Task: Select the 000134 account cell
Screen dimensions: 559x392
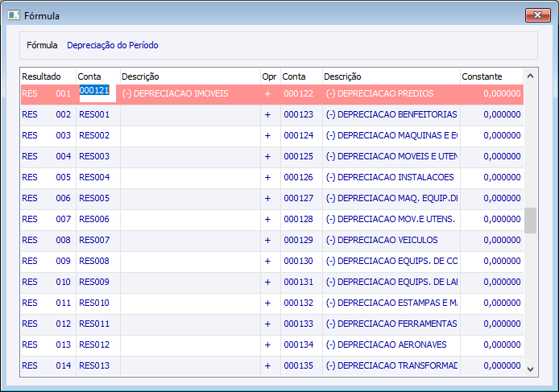Action: (x=301, y=345)
